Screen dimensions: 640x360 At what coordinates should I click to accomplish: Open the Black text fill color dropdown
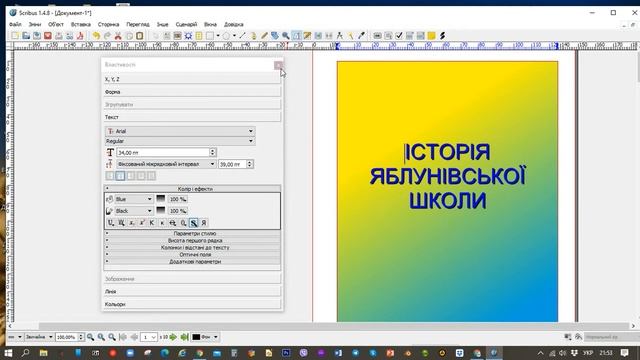(x=133, y=211)
